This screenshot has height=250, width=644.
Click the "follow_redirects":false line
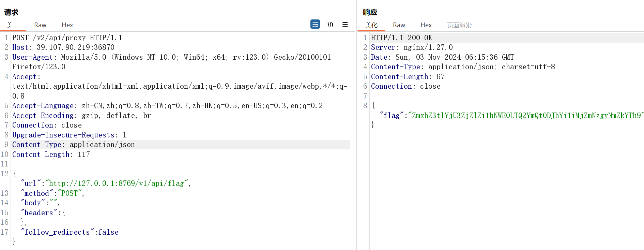pyautogui.click(x=70, y=232)
